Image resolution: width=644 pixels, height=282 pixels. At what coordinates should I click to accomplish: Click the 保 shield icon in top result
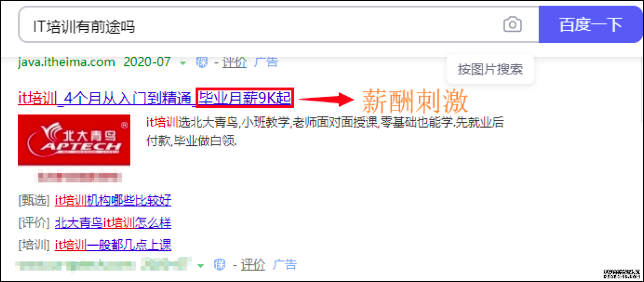coord(202,62)
